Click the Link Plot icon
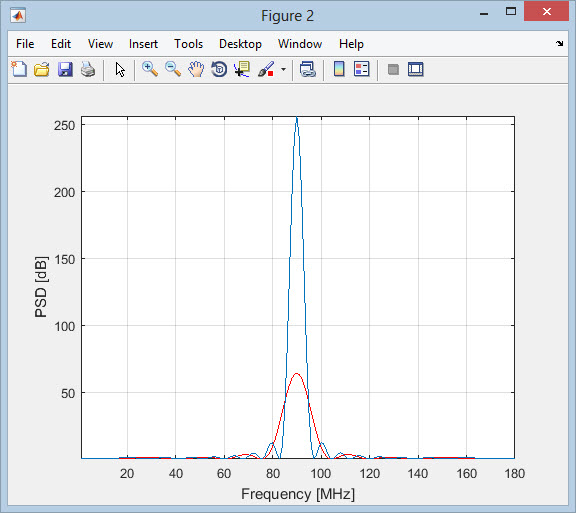The width and height of the screenshot is (576, 513). [307, 69]
